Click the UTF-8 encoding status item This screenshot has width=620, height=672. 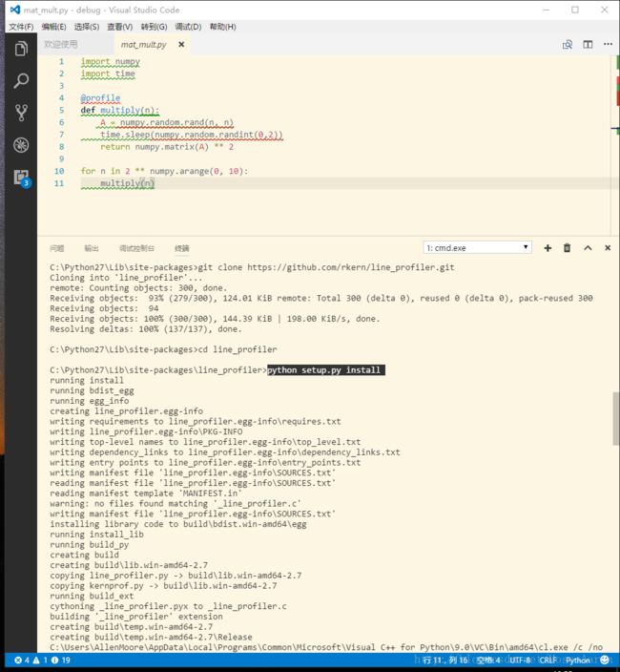[x=520, y=661]
